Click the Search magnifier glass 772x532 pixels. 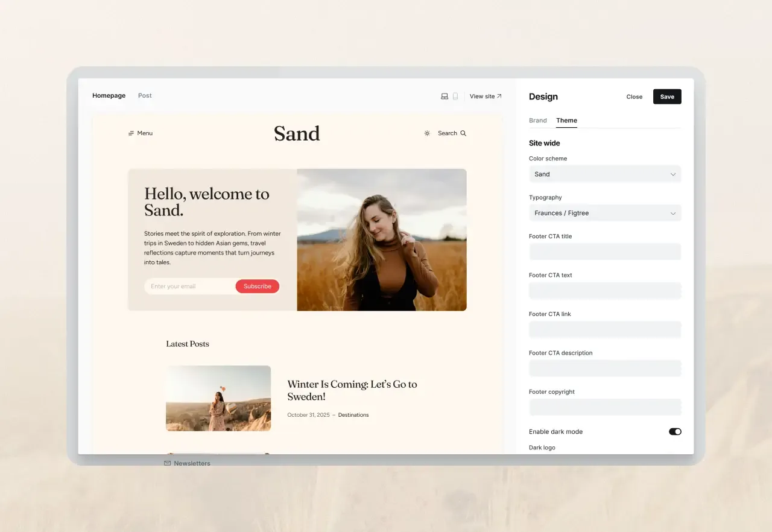[463, 133]
